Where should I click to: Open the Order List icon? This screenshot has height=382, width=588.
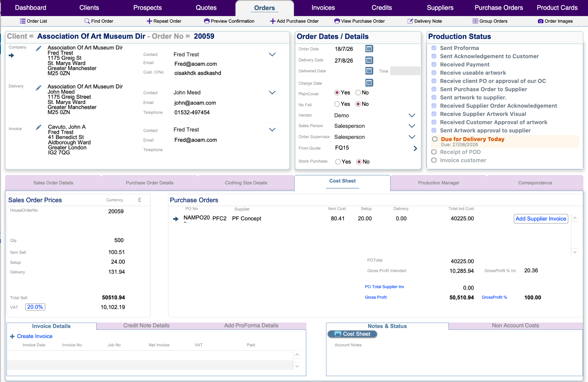tap(22, 21)
